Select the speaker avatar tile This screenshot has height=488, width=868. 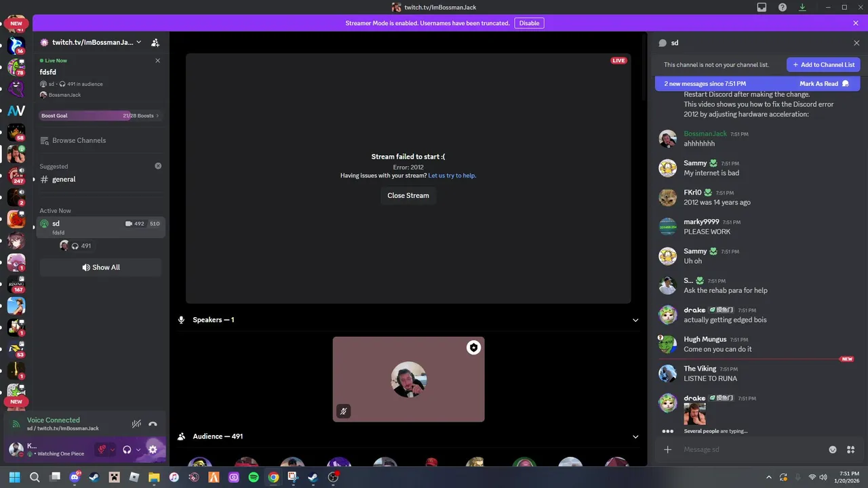408,379
